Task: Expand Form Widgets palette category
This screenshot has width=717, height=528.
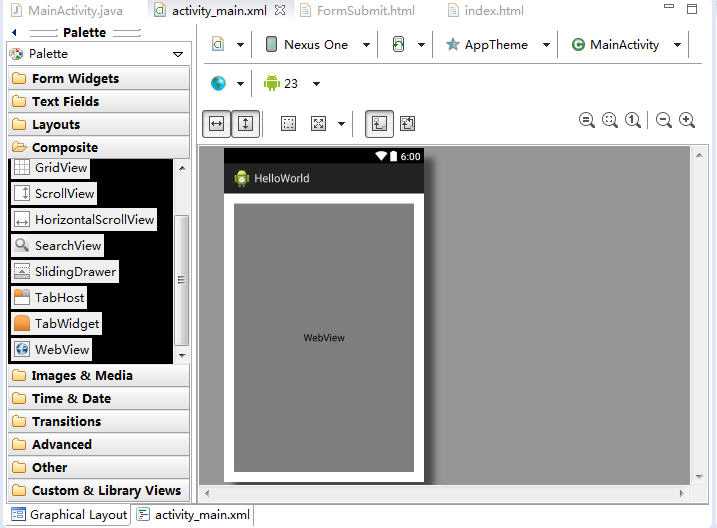Action: pyautogui.click(x=99, y=79)
